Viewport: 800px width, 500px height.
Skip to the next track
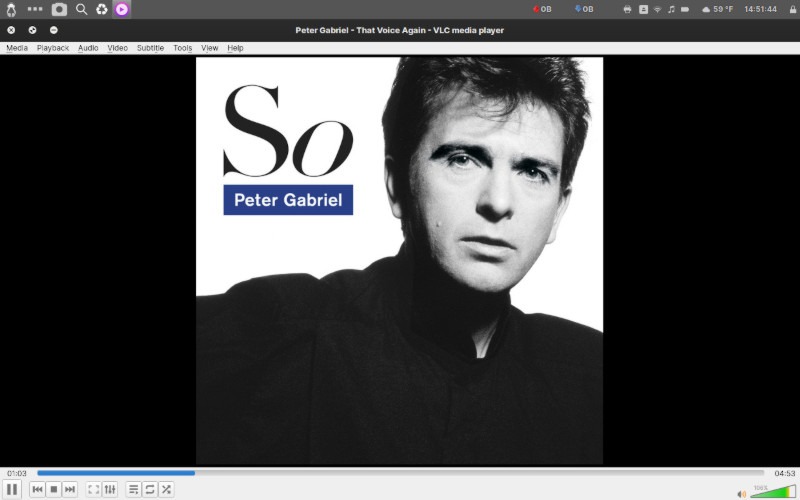70,489
